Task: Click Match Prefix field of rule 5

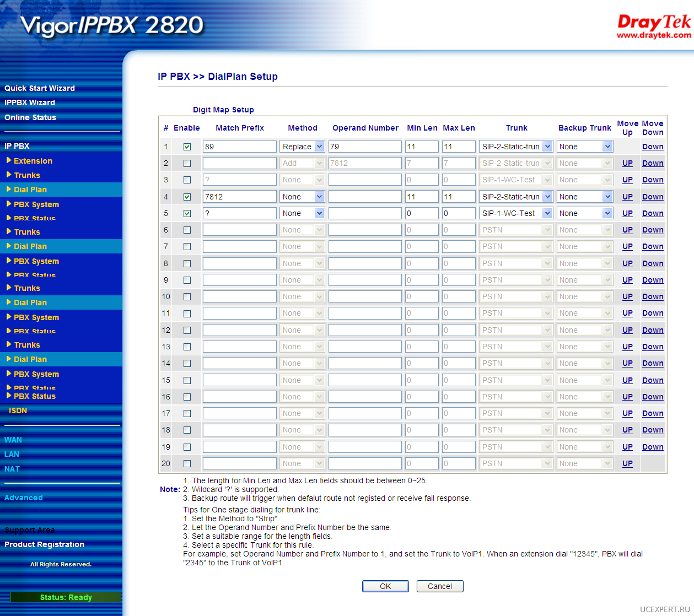Action: [x=240, y=213]
